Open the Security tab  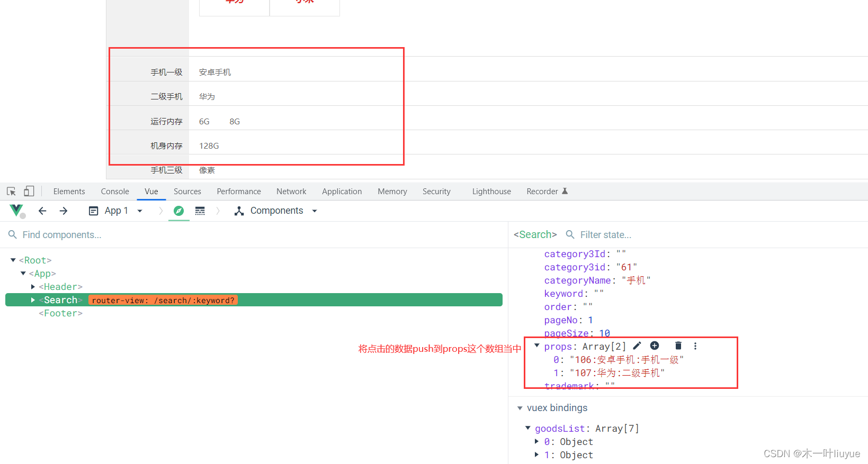point(436,192)
